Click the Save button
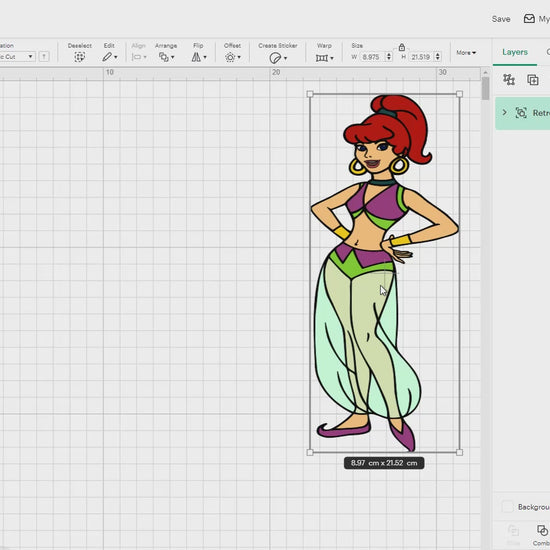 pos(501,19)
